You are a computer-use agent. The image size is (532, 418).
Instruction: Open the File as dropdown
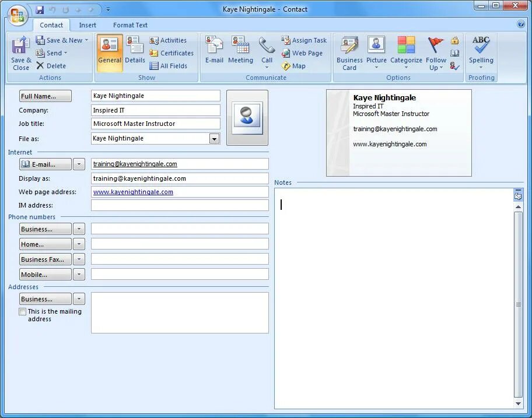click(214, 139)
